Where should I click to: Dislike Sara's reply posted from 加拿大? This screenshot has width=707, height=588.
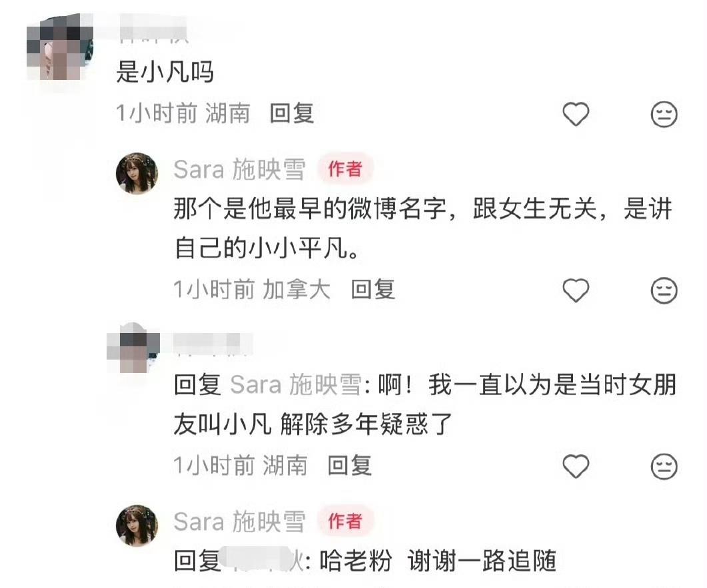664,290
